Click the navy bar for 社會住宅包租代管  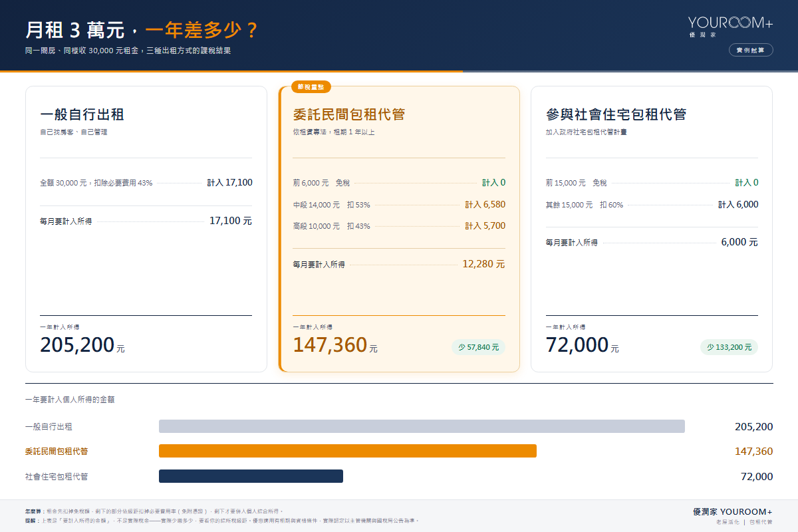(x=251, y=476)
